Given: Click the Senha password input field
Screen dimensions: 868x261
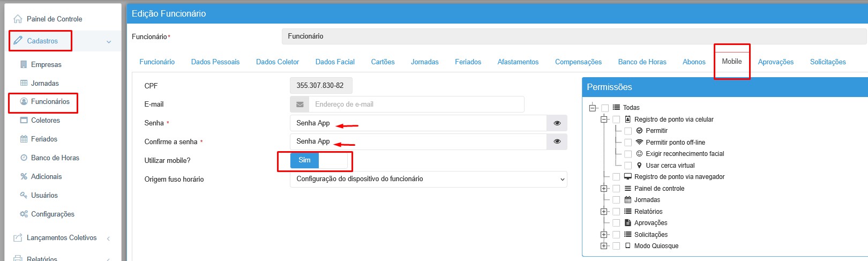Looking at the screenshot, I should [418, 123].
